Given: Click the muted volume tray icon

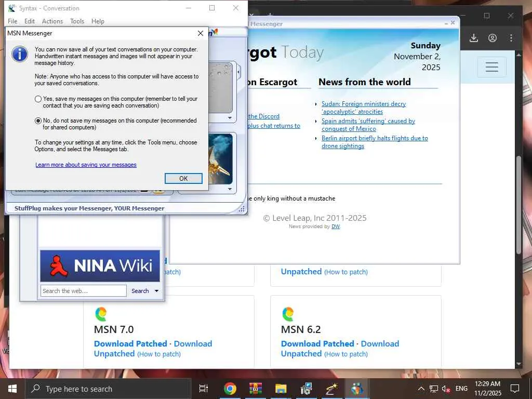Looking at the screenshot, I should click(446, 389).
